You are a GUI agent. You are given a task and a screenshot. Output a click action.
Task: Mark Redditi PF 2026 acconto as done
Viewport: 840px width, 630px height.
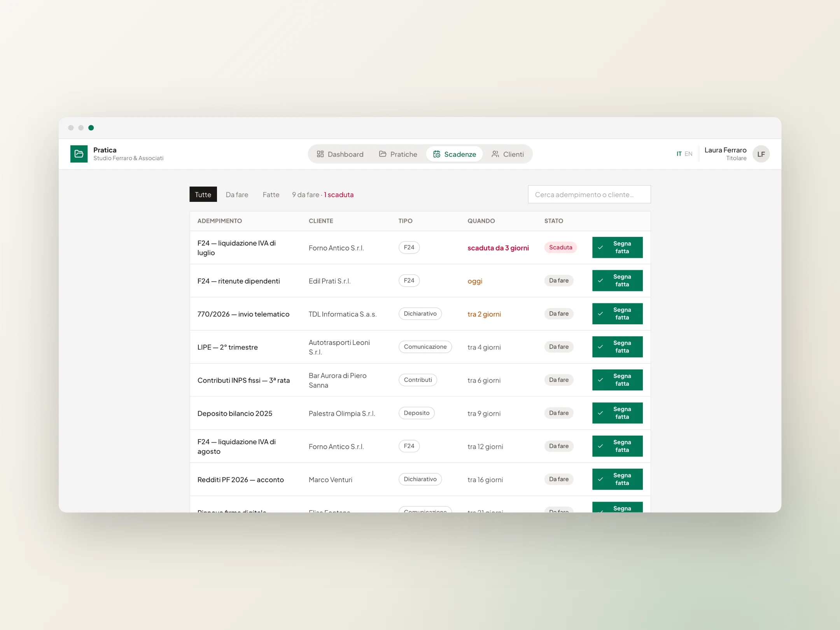[x=617, y=479]
